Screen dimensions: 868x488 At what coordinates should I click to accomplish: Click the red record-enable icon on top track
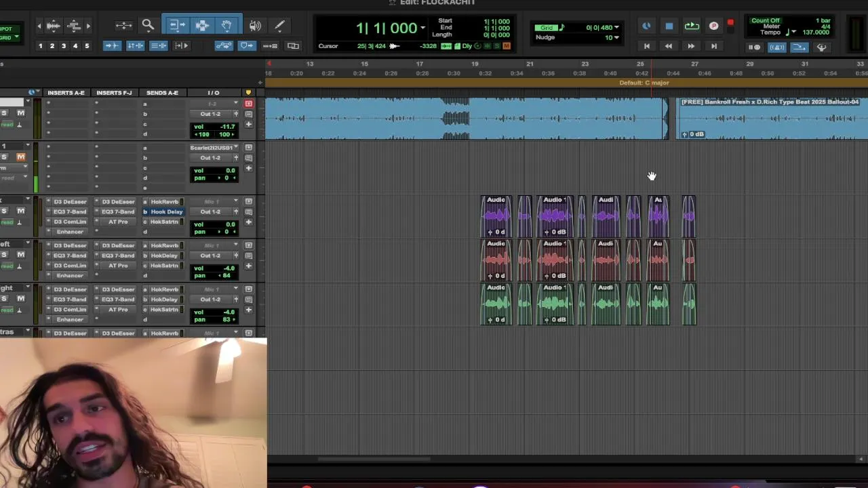point(249,104)
